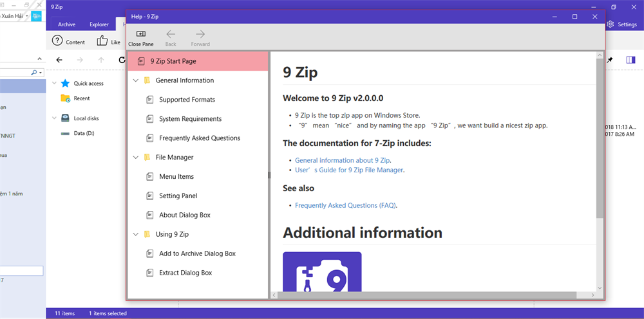Select the Setting Panel help topic
The height and width of the screenshot is (319, 644).
pos(178,196)
